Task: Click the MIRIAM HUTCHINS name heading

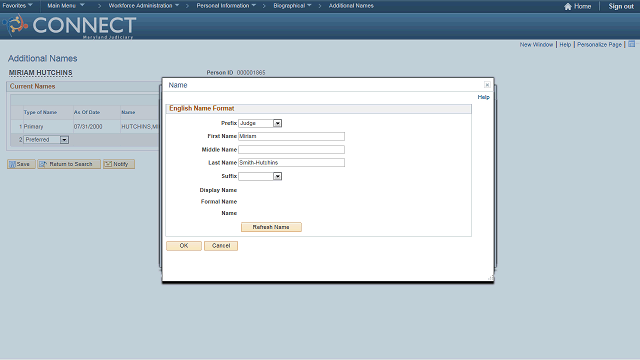Action: [40, 73]
